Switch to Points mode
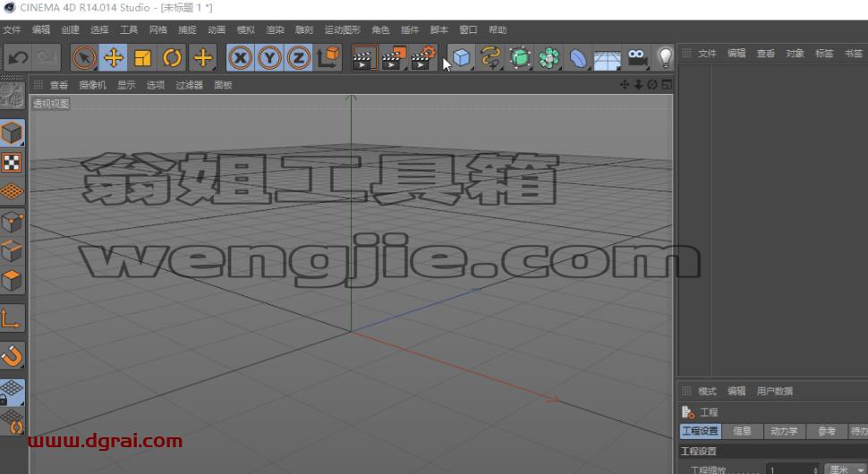Image resolution: width=868 pixels, height=474 pixels. click(12, 223)
